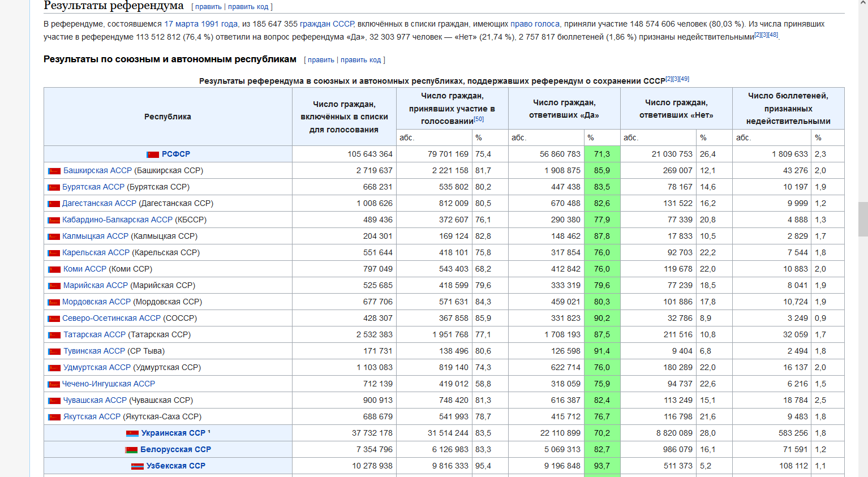This screenshot has height=477, width=868.
Task: Open footnote [49] in the table caption
Action: click(x=684, y=79)
